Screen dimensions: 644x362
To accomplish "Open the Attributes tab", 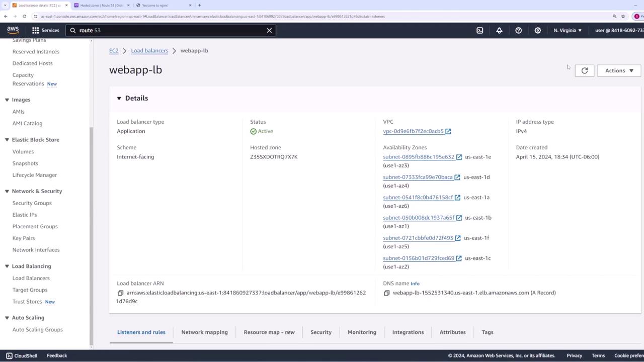I will click(x=453, y=332).
